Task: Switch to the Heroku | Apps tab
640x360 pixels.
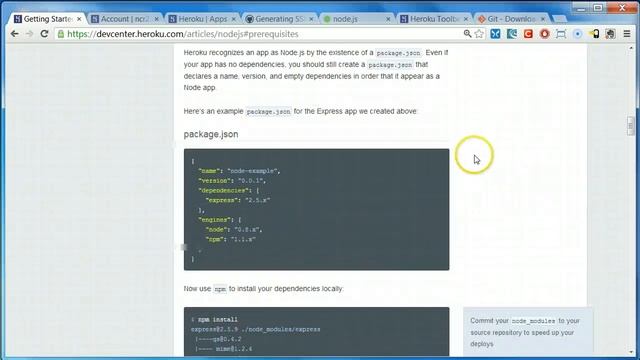Action: pyautogui.click(x=201, y=19)
